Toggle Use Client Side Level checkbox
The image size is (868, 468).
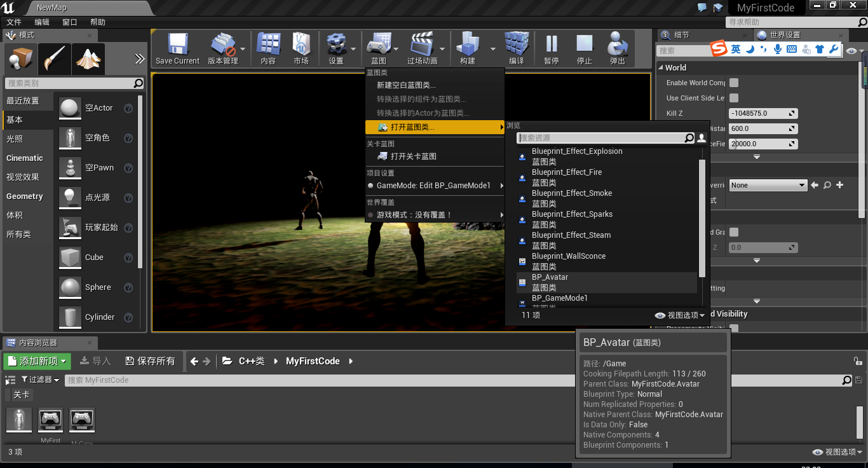click(734, 98)
